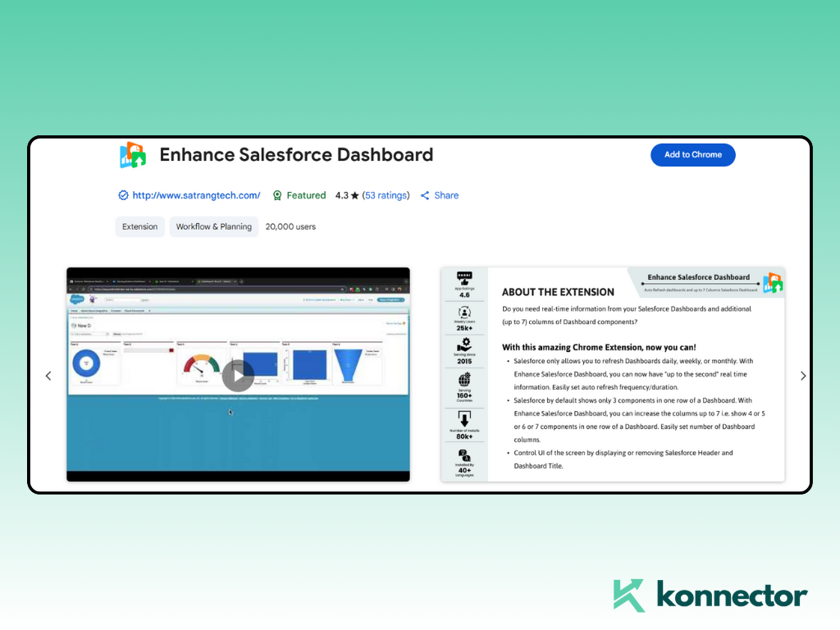Click the Add to Chrome button
Viewport: 840px width, 630px height.
pyautogui.click(x=692, y=155)
